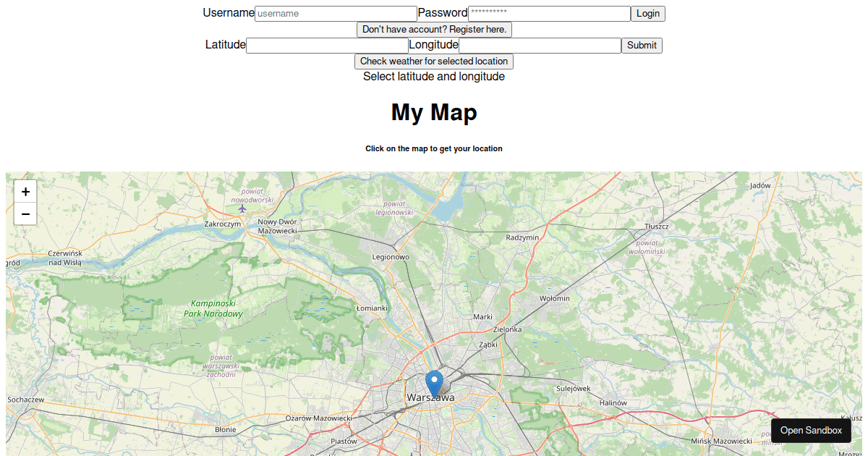This screenshot has width=868, height=456.
Task: Click Sochaczew town on the map
Action: (26, 400)
